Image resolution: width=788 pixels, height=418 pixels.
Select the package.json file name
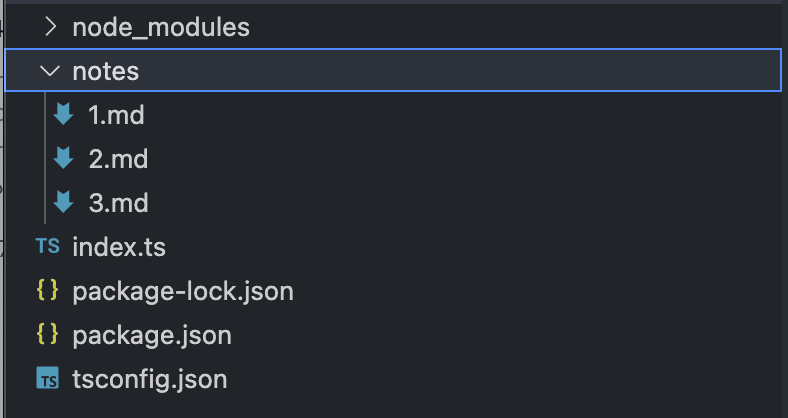152,335
